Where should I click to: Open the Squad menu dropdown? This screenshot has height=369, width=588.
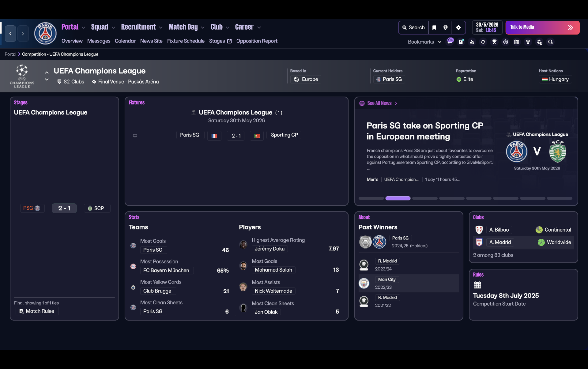[103, 27]
